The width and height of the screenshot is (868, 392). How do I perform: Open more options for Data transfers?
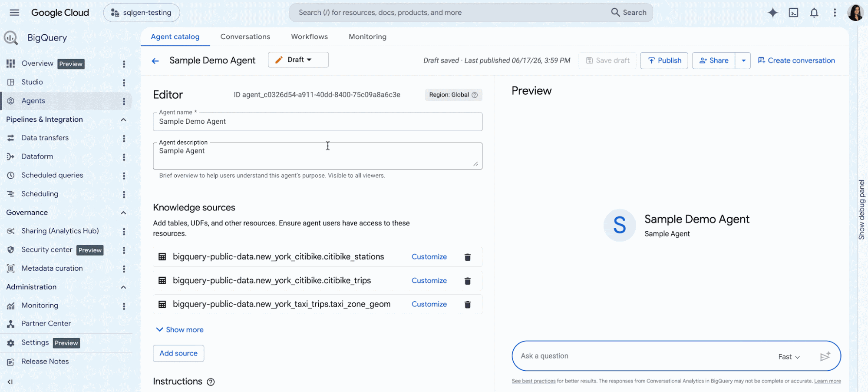click(124, 138)
